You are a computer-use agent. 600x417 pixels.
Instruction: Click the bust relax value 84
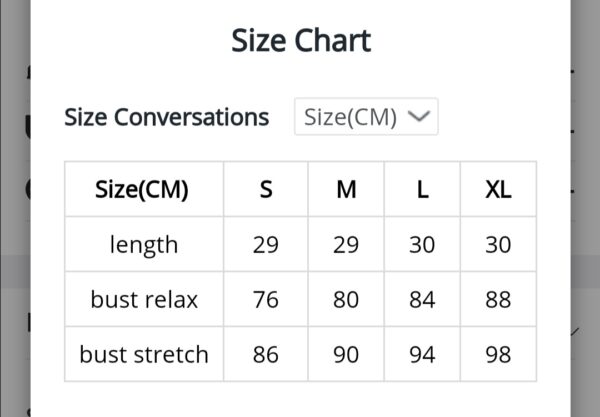[422, 299]
